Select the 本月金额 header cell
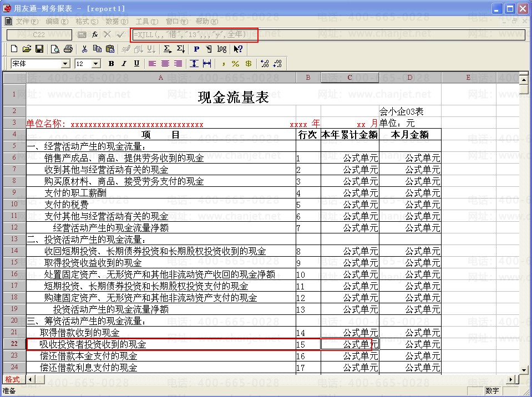The height and width of the screenshot is (397, 532). [410, 135]
